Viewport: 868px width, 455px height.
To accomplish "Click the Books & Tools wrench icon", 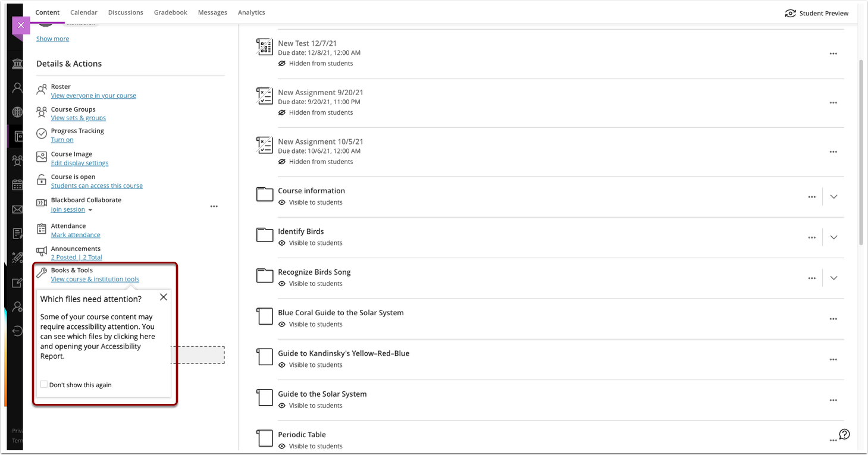I will coord(42,273).
